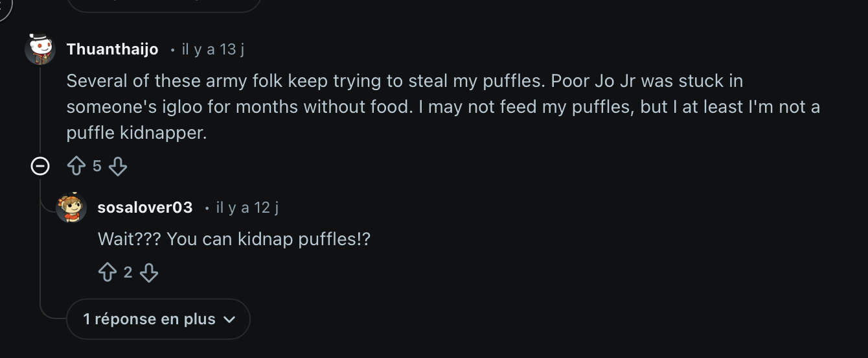
Task: Show '1 réponse en plus' hidden reply
Action: [x=150, y=319]
